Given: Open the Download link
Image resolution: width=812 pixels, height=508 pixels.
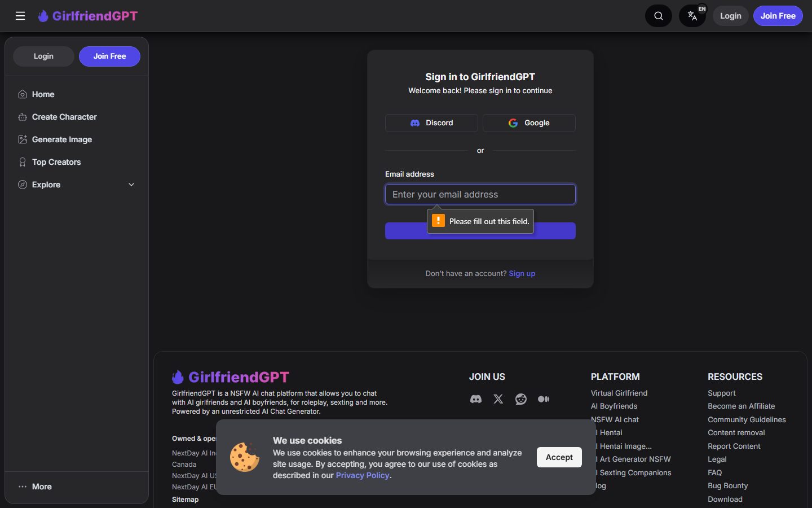Looking at the screenshot, I should tap(725, 499).
